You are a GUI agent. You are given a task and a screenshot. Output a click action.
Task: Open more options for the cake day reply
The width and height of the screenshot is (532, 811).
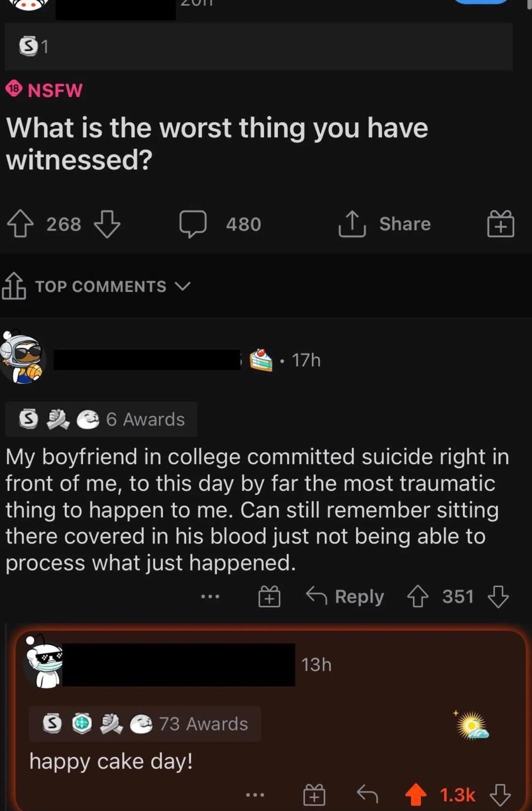(255, 795)
